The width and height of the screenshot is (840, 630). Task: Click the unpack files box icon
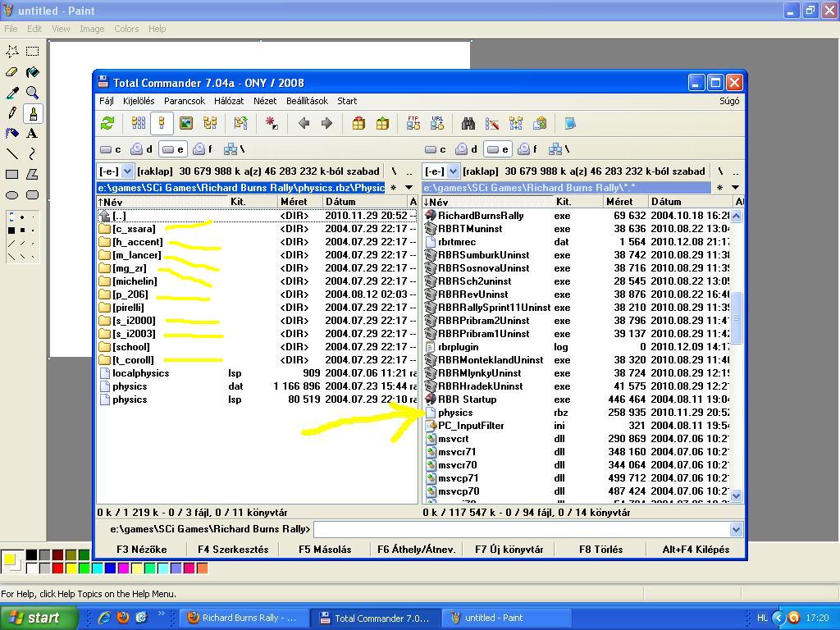coord(382,124)
